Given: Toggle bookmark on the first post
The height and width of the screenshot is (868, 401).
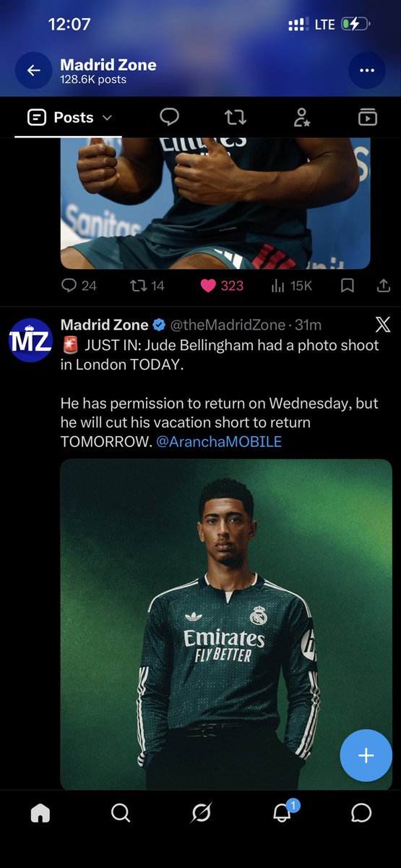Looking at the screenshot, I should pos(348,286).
